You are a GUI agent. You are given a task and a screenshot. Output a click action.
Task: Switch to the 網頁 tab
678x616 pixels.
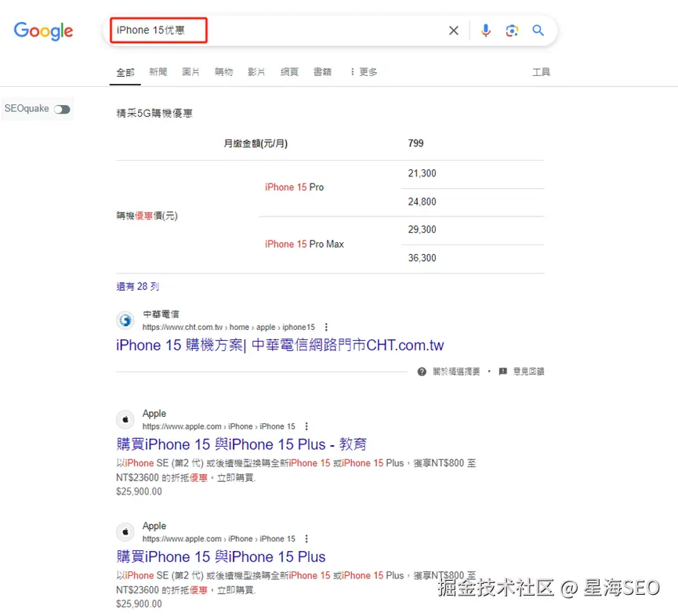289,72
